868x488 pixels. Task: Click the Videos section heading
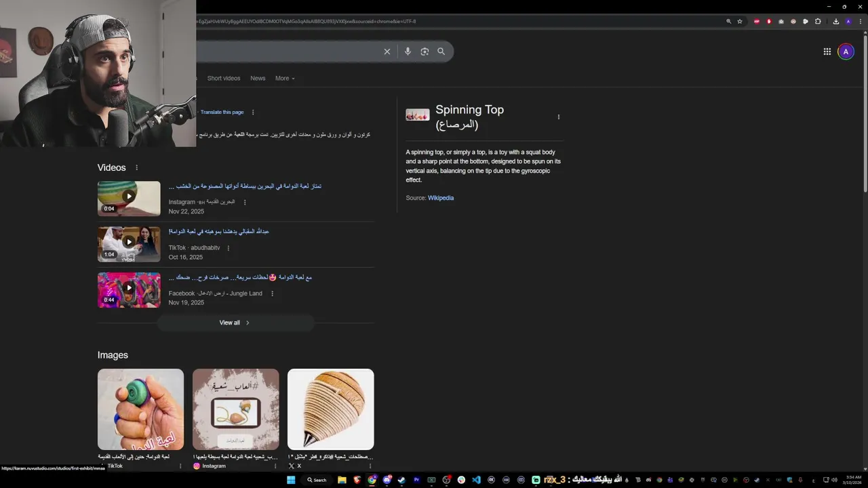[111, 167]
